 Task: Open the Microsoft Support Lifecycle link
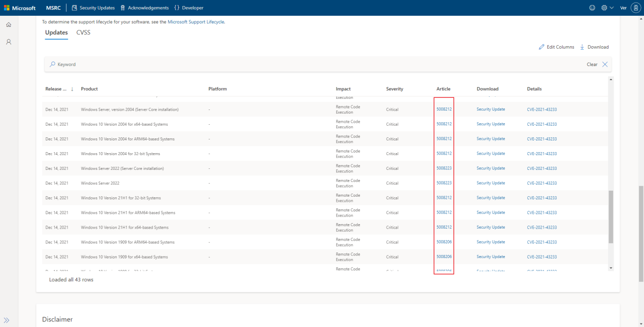(x=196, y=22)
